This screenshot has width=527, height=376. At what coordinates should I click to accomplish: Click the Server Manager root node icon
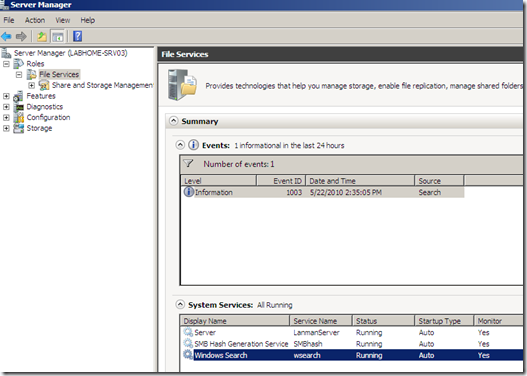point(6,53)
